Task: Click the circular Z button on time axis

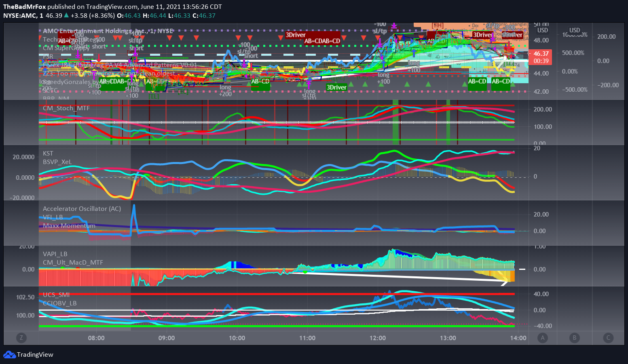Action: coord(21,338)
